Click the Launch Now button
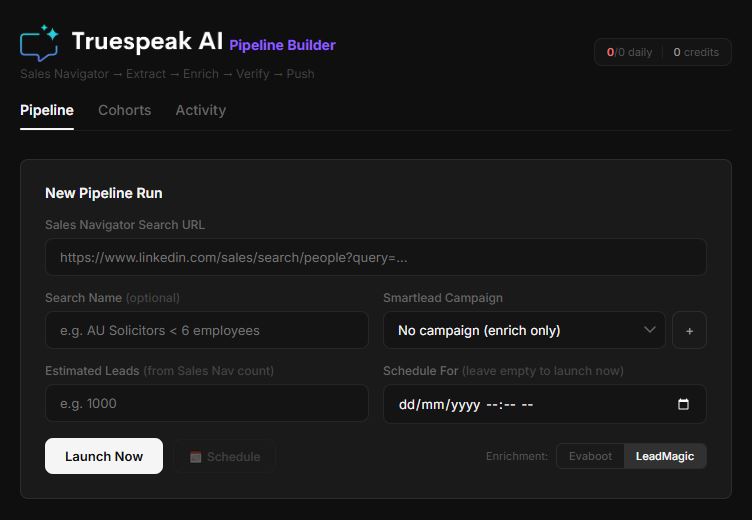Screen dimensions: 752x520 (104, 456)
